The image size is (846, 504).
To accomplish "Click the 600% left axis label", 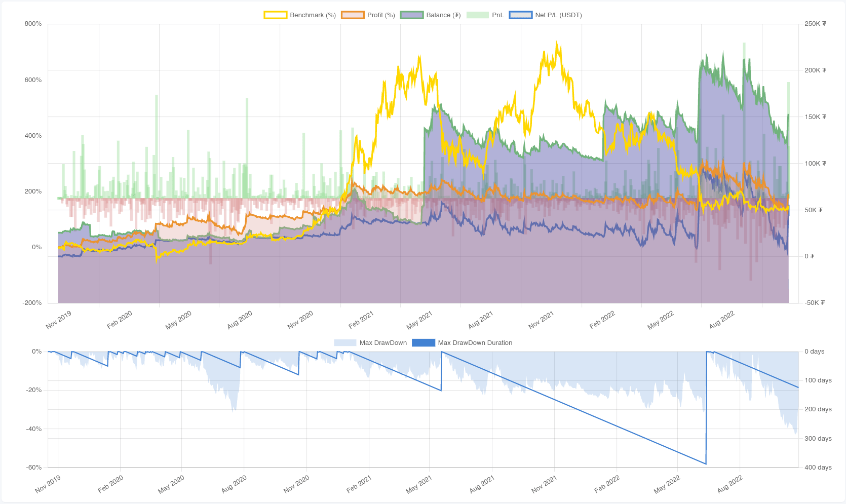I will 33,80.
